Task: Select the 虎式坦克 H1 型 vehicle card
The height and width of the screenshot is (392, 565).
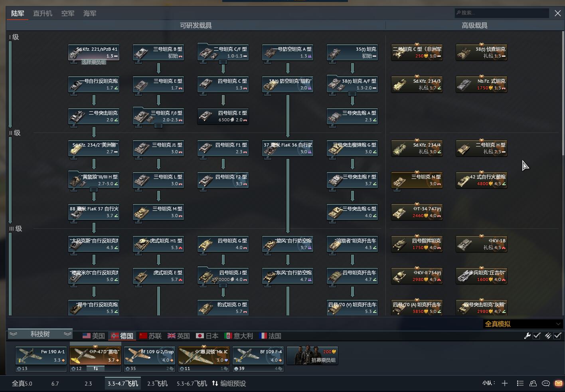Action: (158, 244)
